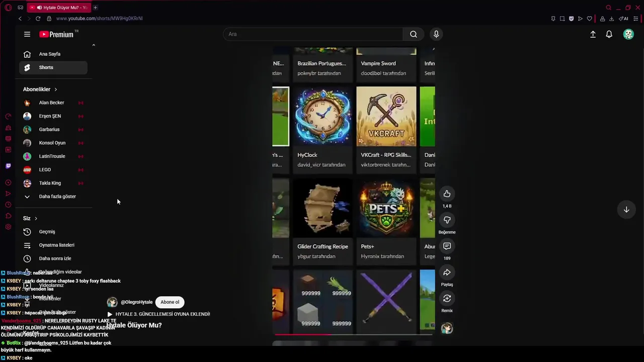The height and width of the screenshot is (362, 644).
Task: Open the Erşen ŞEN channel
Action: click(53, 116)
